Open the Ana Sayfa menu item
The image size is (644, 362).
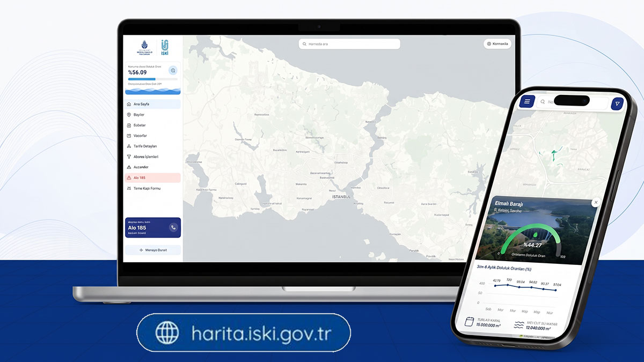(152, 104)
